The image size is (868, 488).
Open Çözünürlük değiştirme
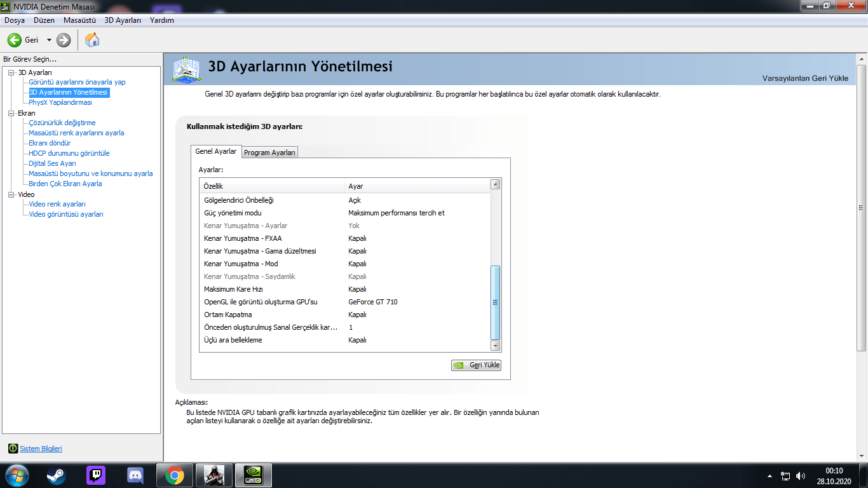click(x=62, y=123)
